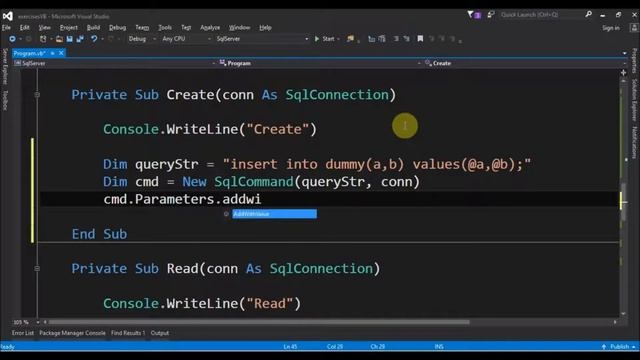The height and width of the screenshot is (360, 640).
Task: Click the Save icon in toolbar
Action: click(69, 39)
